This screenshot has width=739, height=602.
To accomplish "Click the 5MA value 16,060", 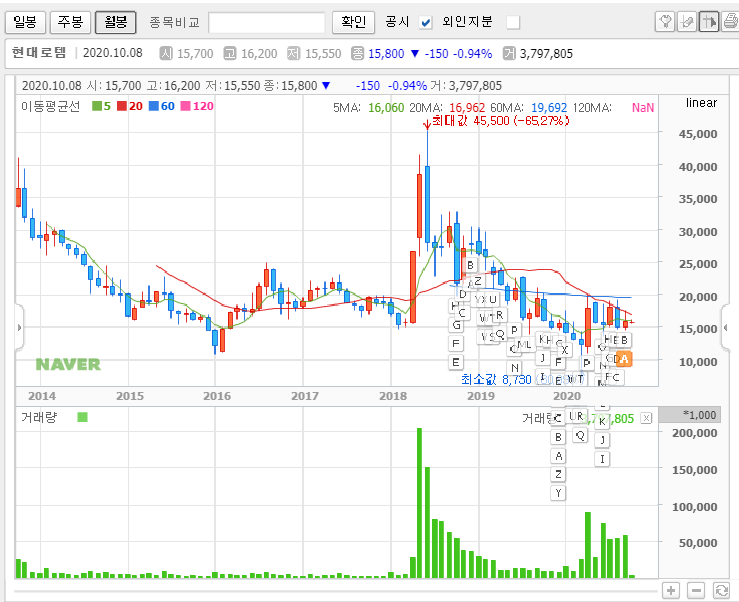I will click(x=386, y=108).
